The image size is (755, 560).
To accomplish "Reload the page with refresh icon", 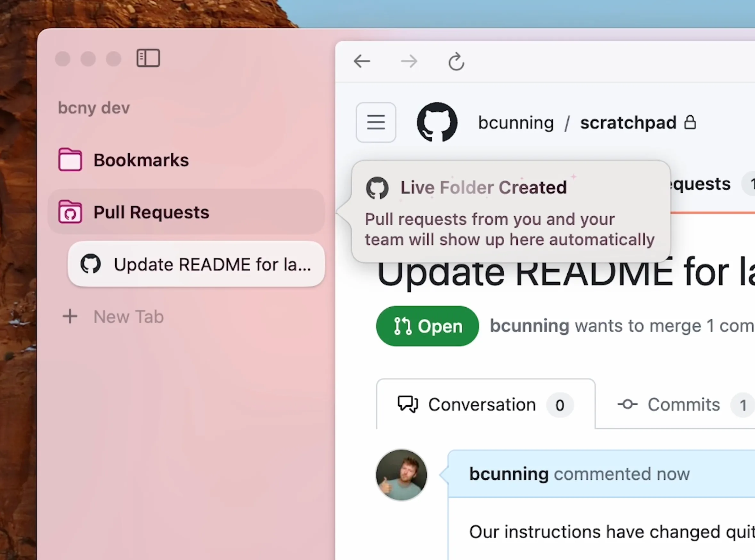I will point(456,62).
